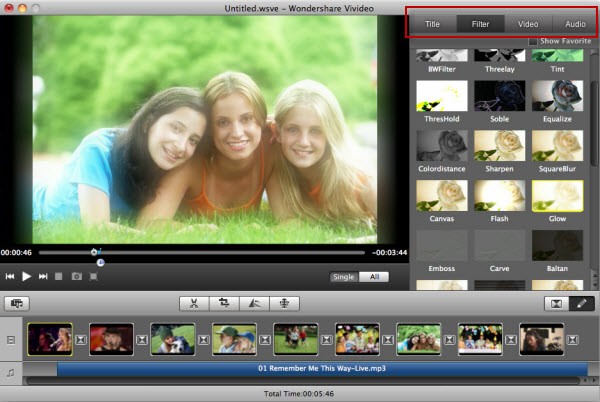Viewport: 600px width, 402px height.
Task: Skip to the previous clip
Action: [10, 276]
